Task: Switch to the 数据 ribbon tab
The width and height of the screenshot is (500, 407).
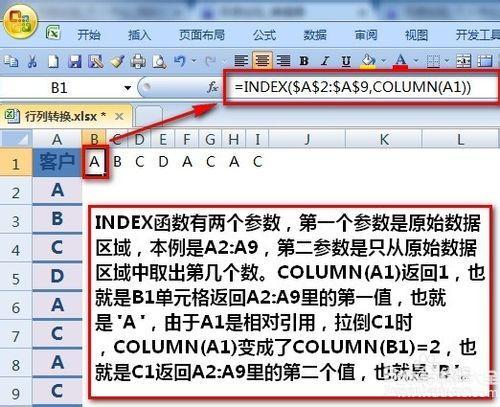Action: pos(315,35)
